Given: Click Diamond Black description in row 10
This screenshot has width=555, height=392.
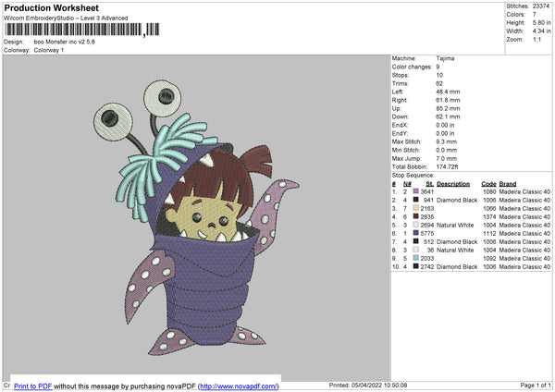Looking at the screenshot, I should coord(457,267).
